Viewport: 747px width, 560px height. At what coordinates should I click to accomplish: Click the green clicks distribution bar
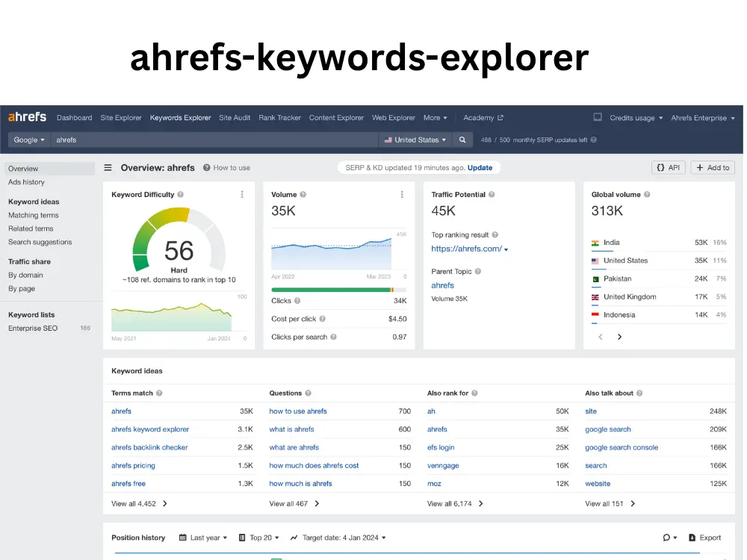[x=332, y=290]
